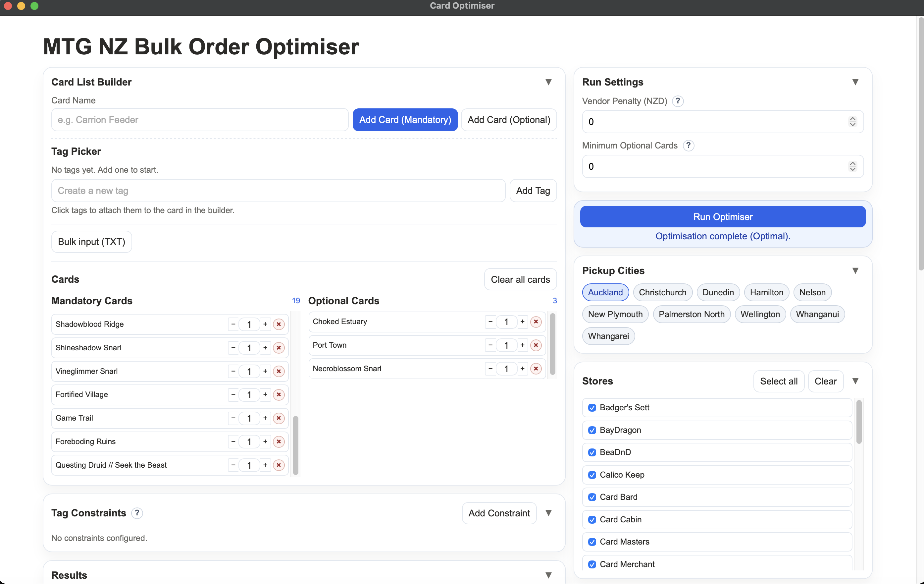Screen dimensions: 924x584
Task: Remove Foreboding Ruins from mandatory cards
Action: click(279, 441)
